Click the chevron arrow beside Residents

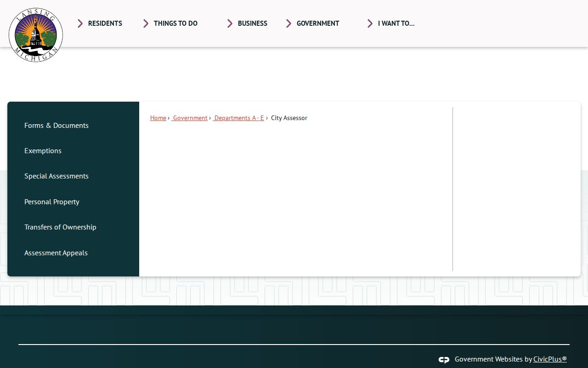(80, 23)
